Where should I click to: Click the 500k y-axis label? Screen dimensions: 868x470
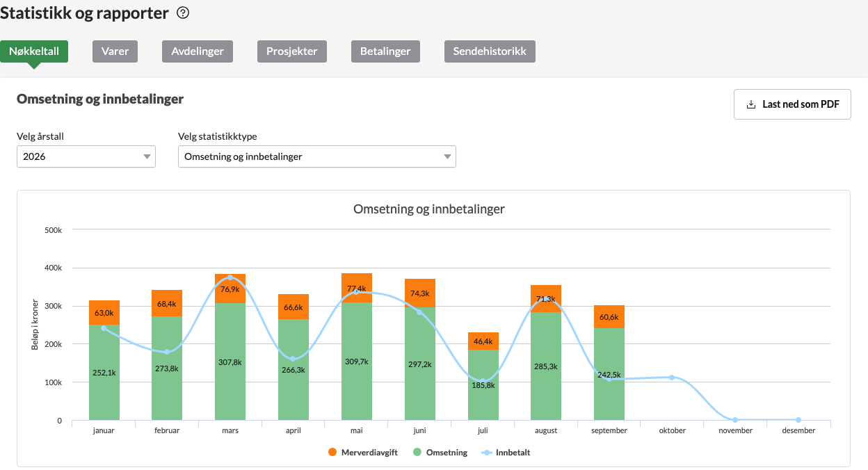tap(54, 229)
